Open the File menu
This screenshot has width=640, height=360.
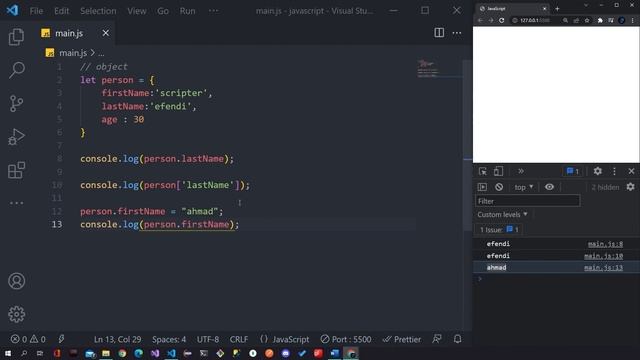[36, 11]
